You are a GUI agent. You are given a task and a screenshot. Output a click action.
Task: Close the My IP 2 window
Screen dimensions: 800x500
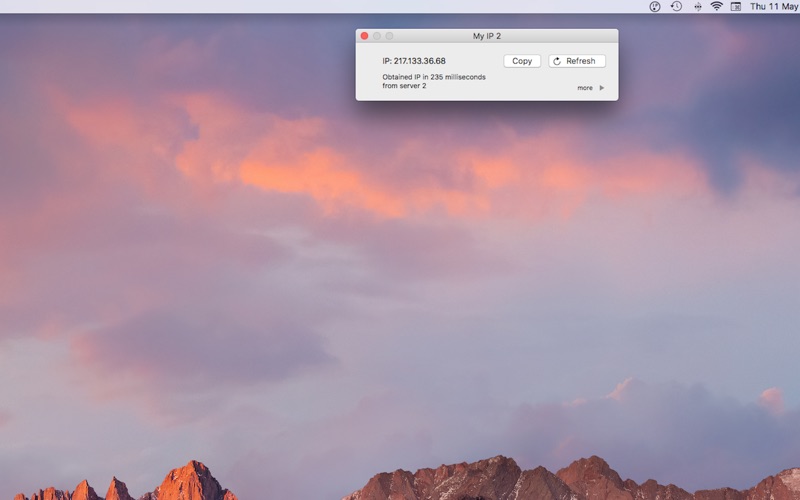365,36
